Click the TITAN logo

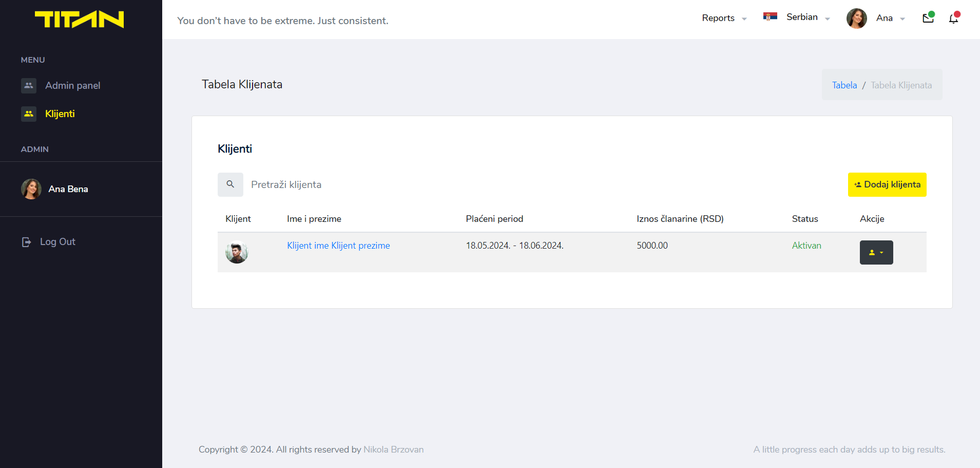(x=79, y=20)
